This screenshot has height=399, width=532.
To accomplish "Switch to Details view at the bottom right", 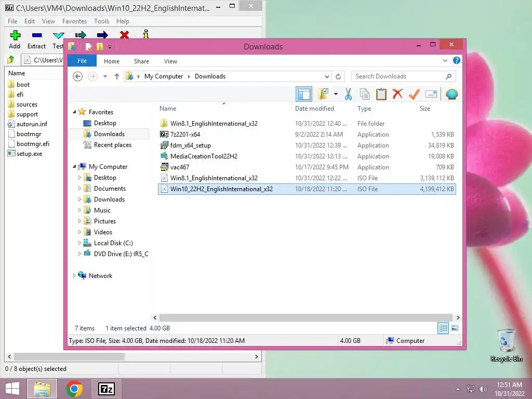I will pyautogui.click(x=443, y=328).
